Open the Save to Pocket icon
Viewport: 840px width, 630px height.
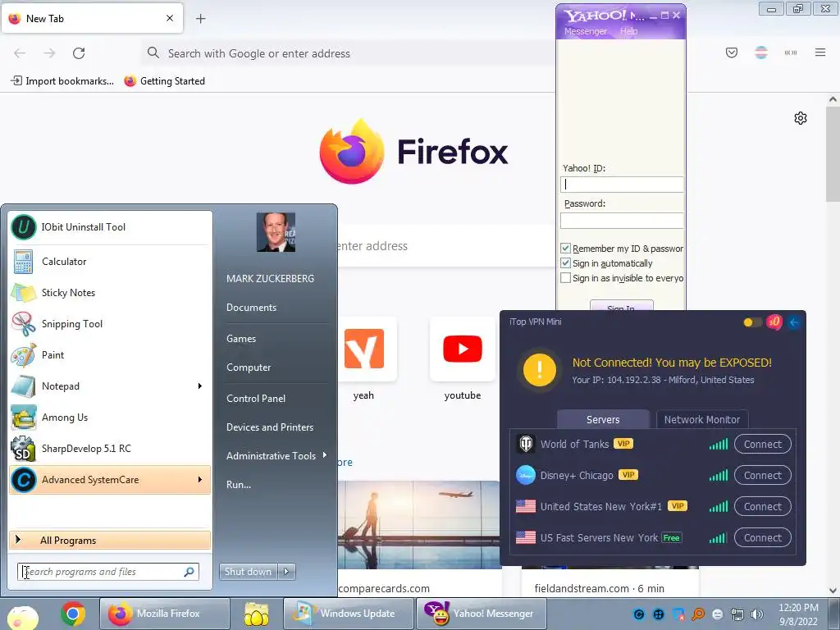click(x=731, y=52)
